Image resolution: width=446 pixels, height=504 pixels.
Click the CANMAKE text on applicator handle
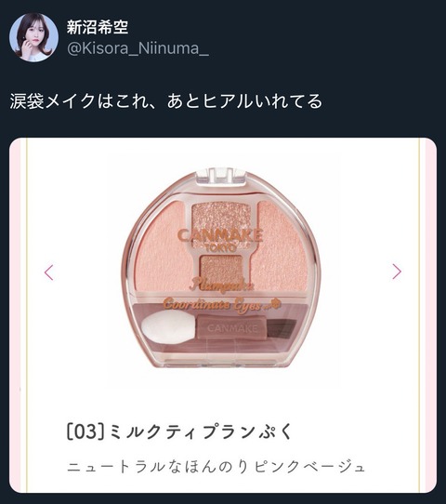point(232,328)
